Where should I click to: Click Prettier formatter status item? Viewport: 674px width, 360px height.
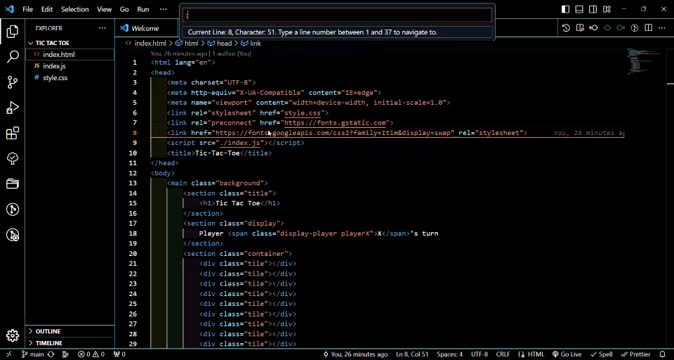coord(635,354)
